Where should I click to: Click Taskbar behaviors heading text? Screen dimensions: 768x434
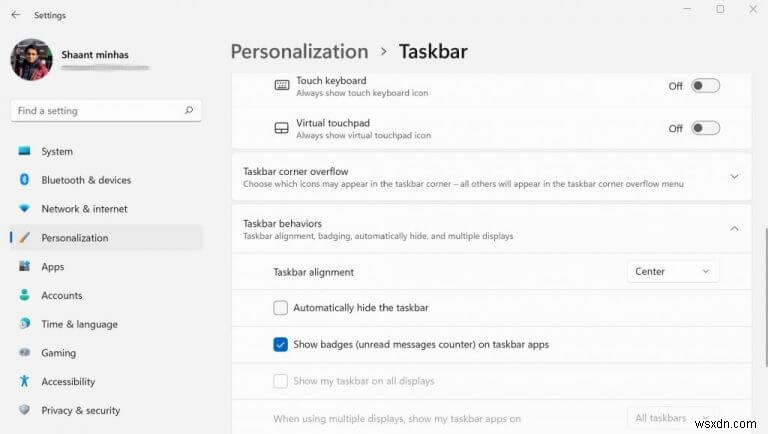click(x=283, y=223)
